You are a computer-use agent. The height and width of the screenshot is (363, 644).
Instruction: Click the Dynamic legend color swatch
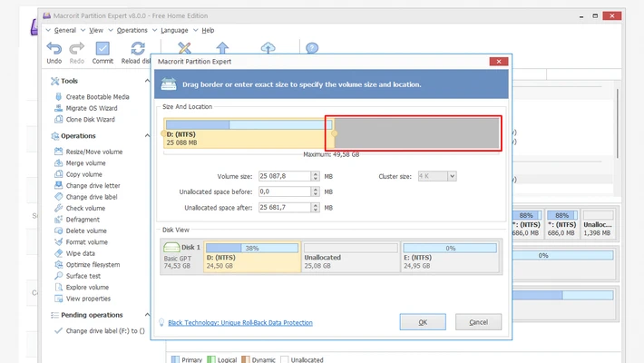[246, 359]
